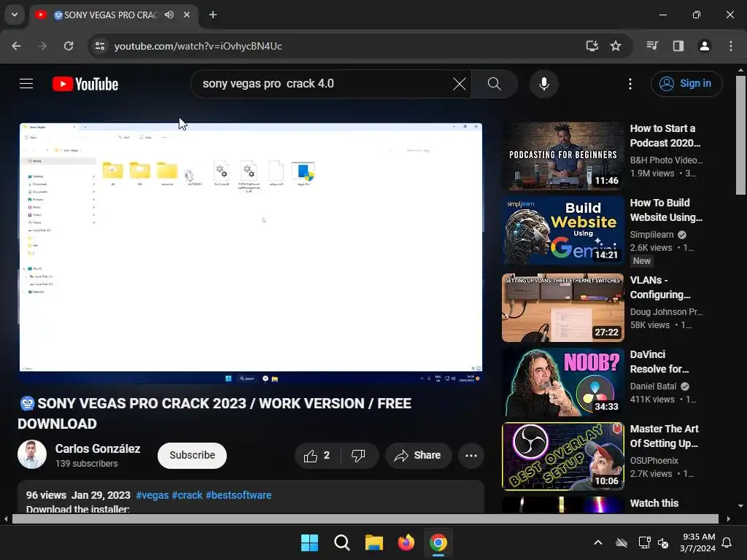
Task: Open Chrome media controls icon
Action: coord(652,46)
